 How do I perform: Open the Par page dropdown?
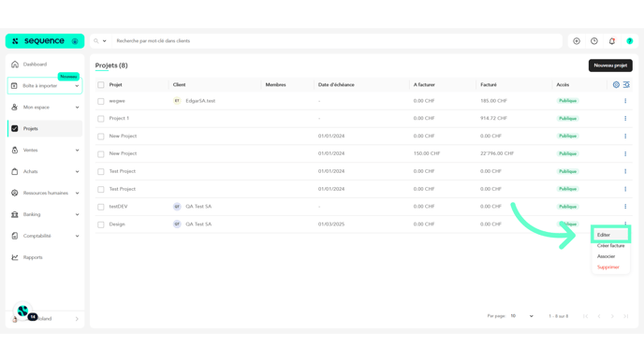click(521, 316)
